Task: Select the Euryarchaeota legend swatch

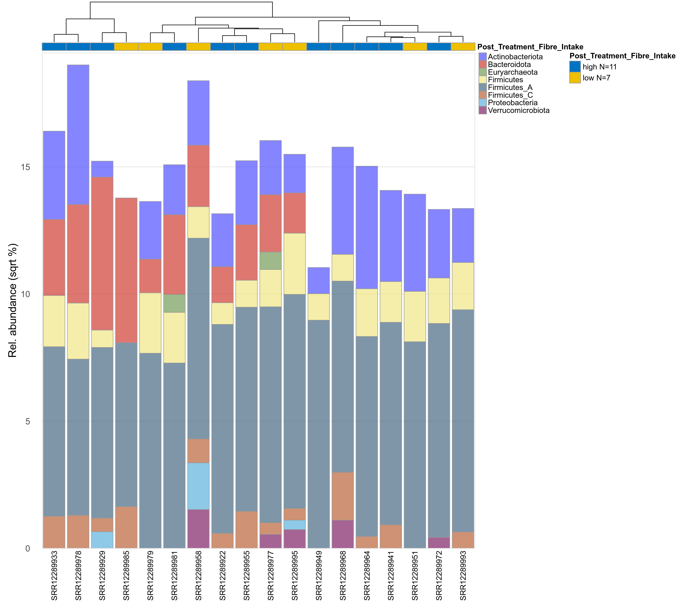Action: click(482, 72)
